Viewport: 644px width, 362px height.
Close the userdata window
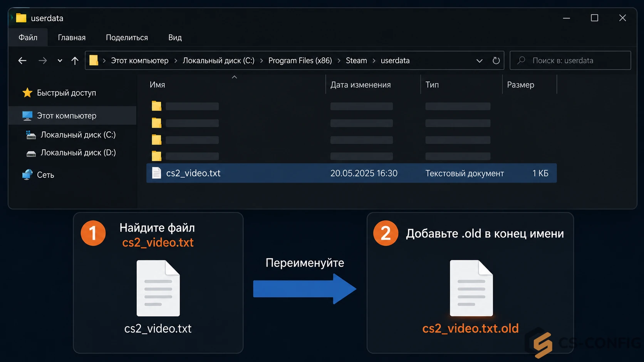coord(622,18)
